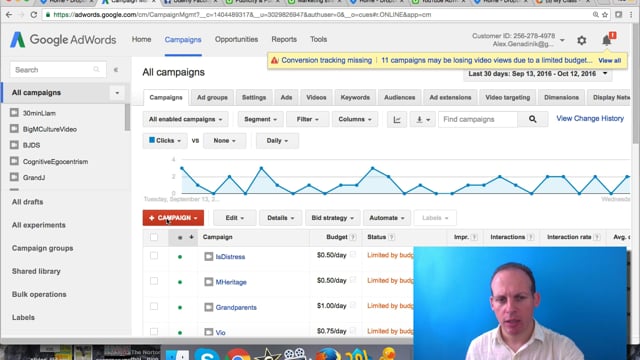This screenshot has width=640, height=360.
Task: Click the warning triangle in the alert
Action: pyautogui.click(x=275, y=60)
